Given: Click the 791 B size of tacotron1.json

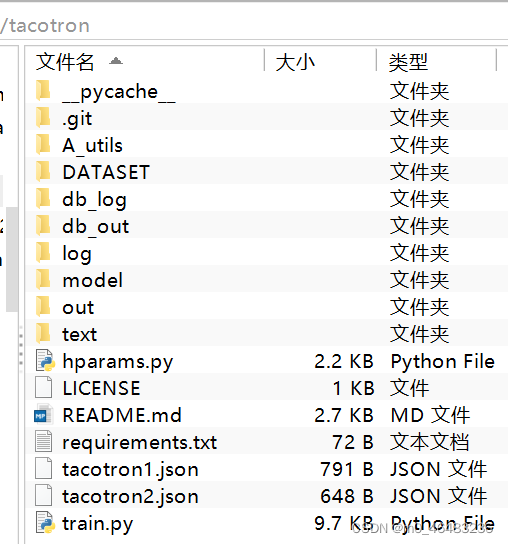Looking at the screenshot, I should pyautogui.click(x=347, y=469).
